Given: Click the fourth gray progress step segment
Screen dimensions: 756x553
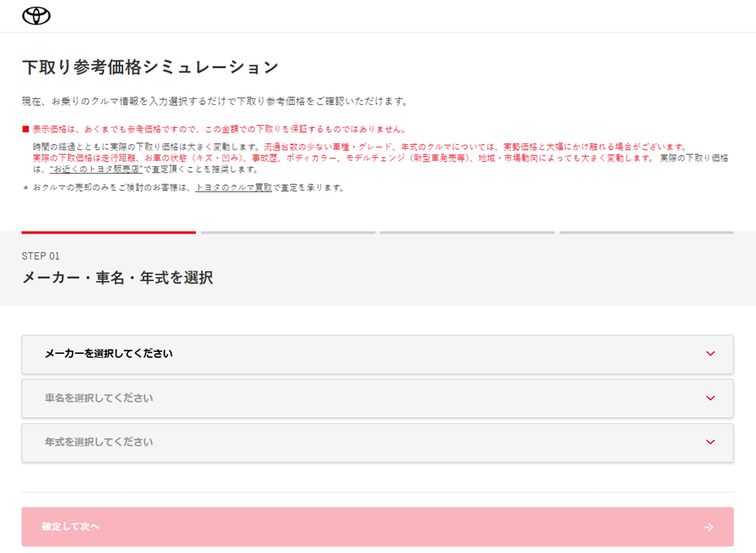Looking at the screenshot, I should 646,233.
